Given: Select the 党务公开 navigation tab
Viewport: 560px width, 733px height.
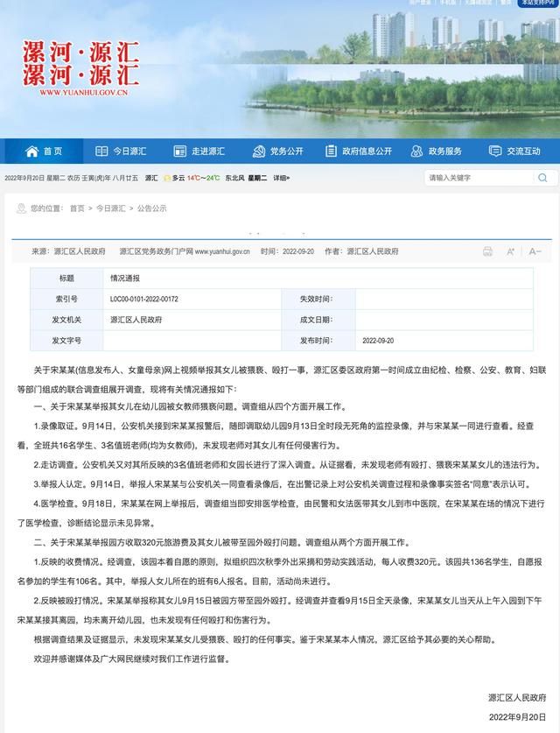Looking at the screenshot, I should pos(279,151).
